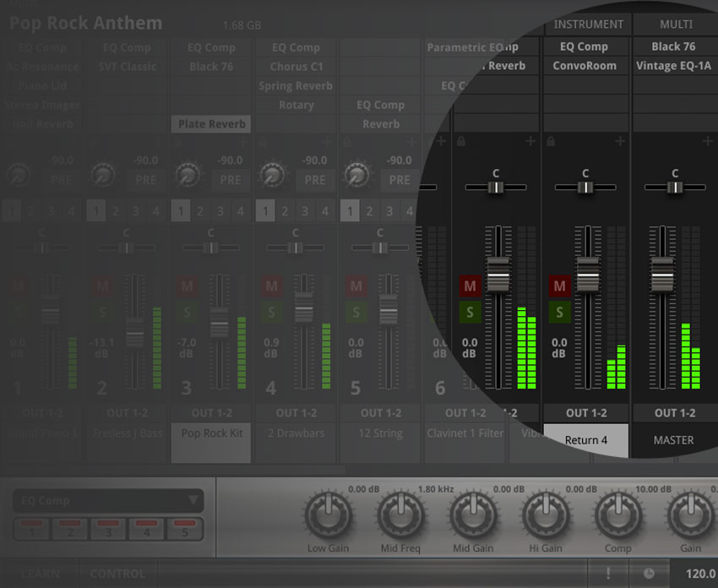Click the CONTROL button
718x588 pixels.
coord(117,574)
